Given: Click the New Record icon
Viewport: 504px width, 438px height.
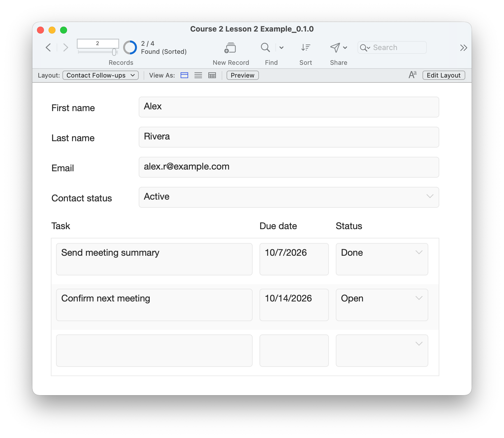Looking at the screenshot, I should coord(230,48).
